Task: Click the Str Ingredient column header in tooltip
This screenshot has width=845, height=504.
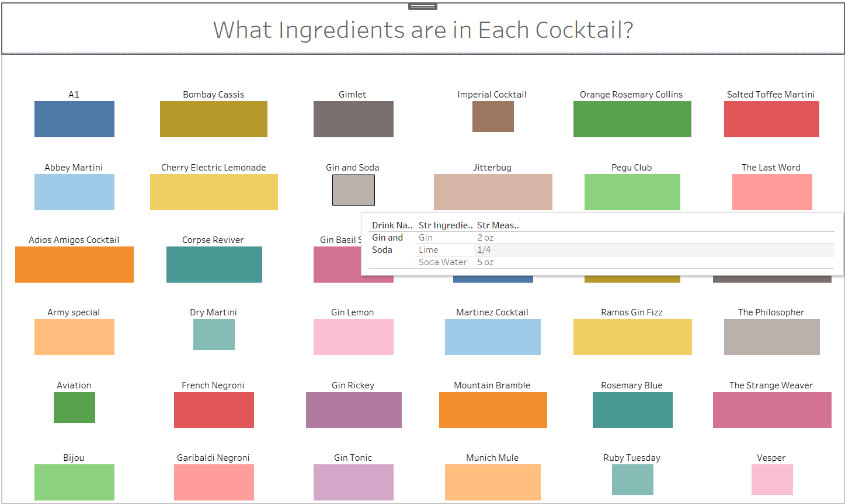Action: click(445, 225)
